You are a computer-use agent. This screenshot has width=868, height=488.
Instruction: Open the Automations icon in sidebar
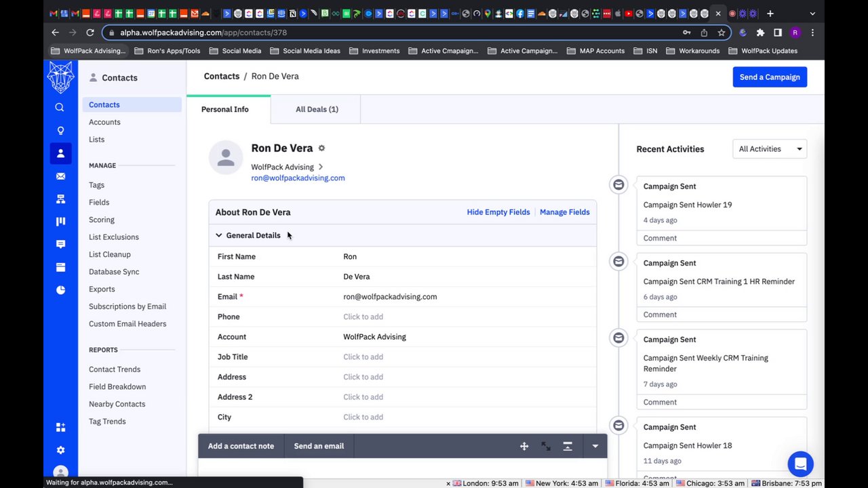click(60, 199)
